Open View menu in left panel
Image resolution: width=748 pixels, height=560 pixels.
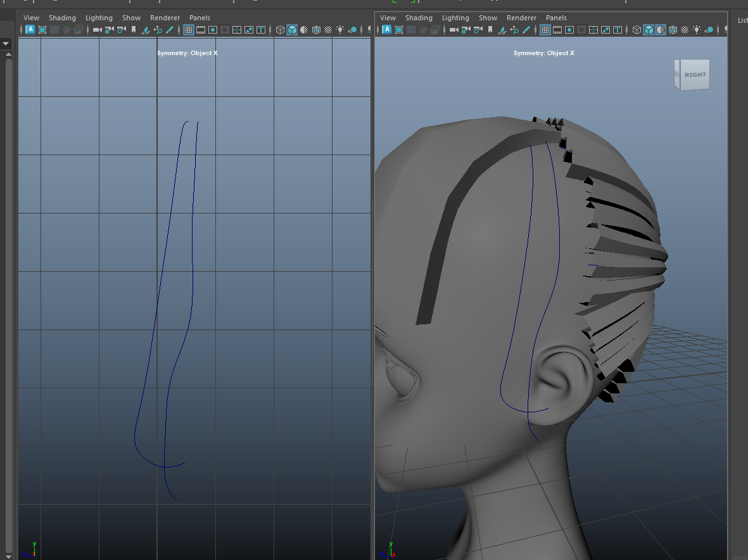[x=32, y=18]
